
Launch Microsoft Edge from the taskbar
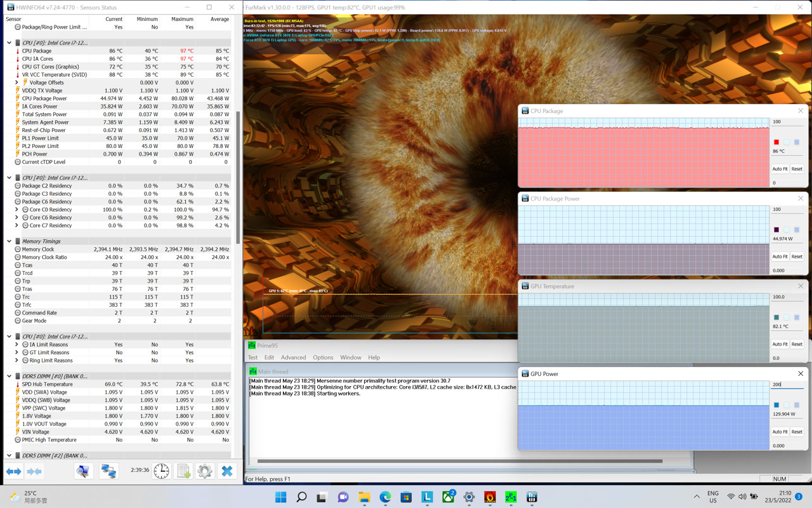pos(385,497)
